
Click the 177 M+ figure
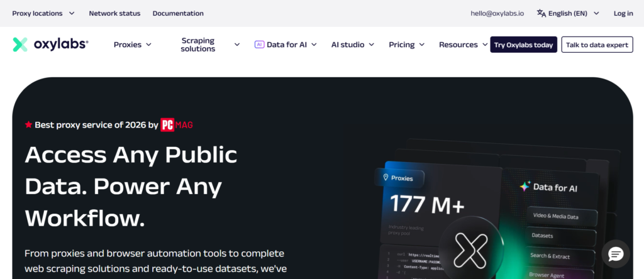coord(427,204)
